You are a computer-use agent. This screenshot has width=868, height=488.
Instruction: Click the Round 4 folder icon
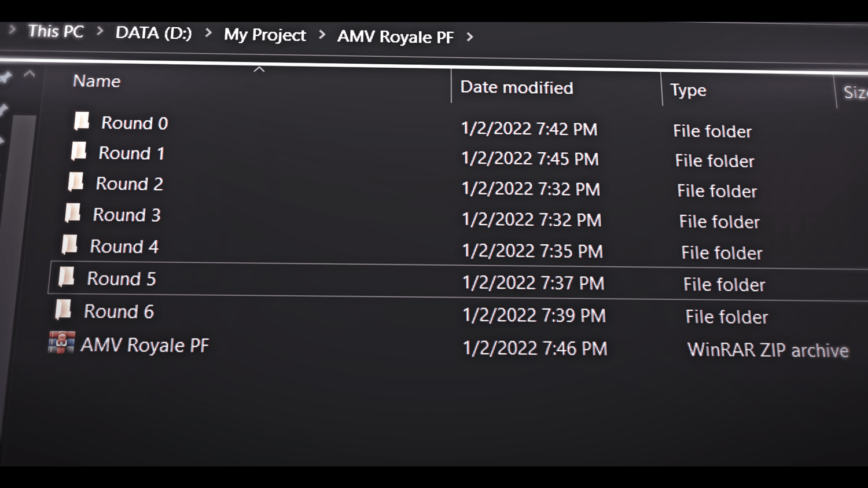[69, 245]
